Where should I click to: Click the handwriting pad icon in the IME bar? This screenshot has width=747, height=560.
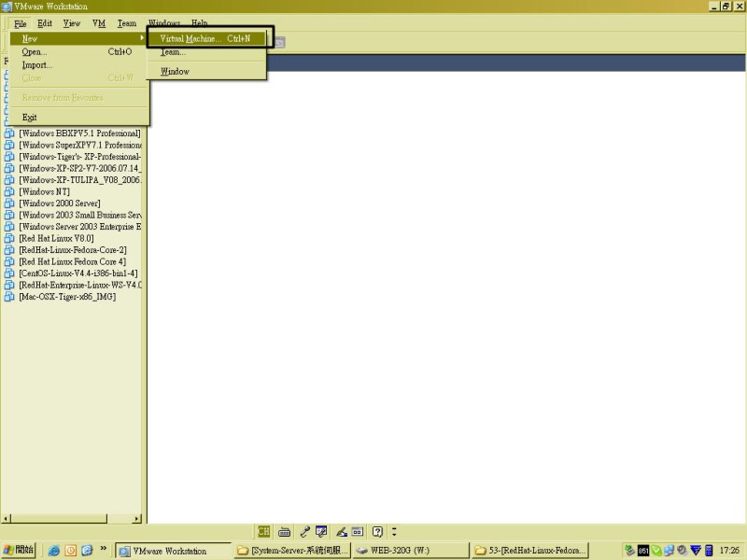321,531
